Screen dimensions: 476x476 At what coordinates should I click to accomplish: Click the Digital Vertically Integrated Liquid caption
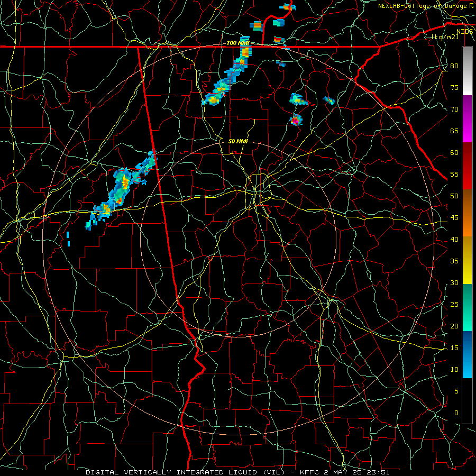pos(237,472)
